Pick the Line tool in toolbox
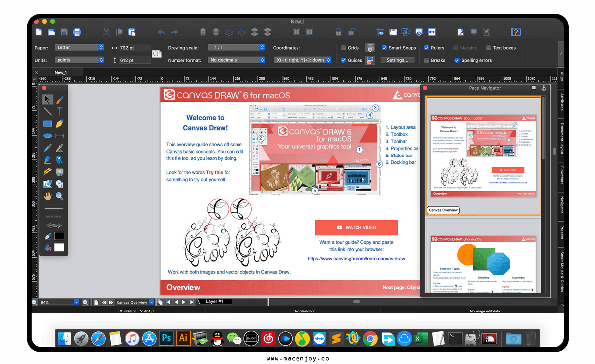This screenshot has height=364, width=595. tap(48, 111)
